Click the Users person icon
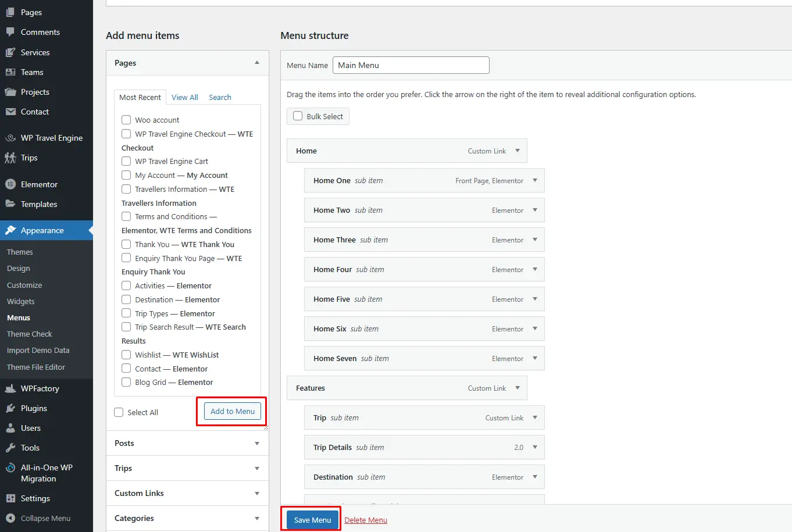 pyautogui.click(x=10, y=428)
